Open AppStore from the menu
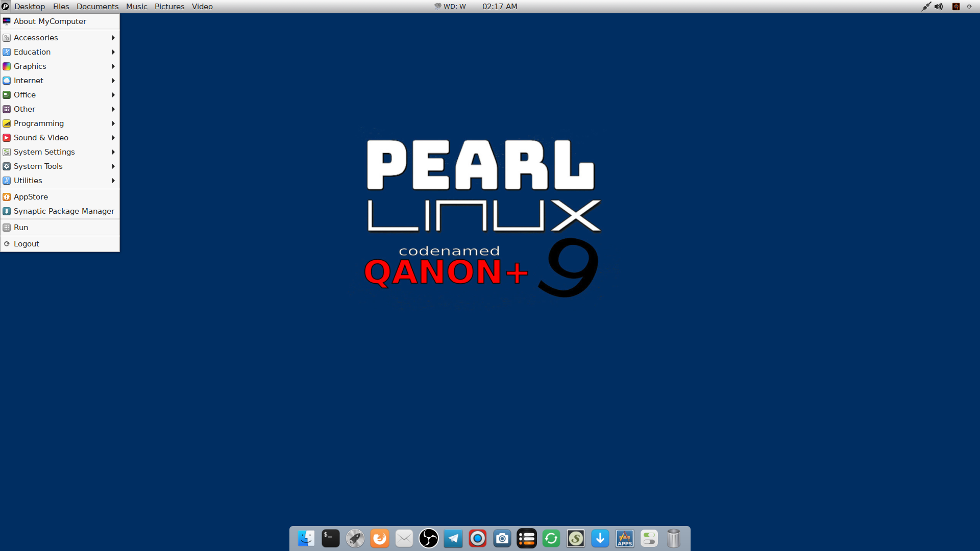The width and height of the screenshot is (980, 551). click(x=60, y=197)
